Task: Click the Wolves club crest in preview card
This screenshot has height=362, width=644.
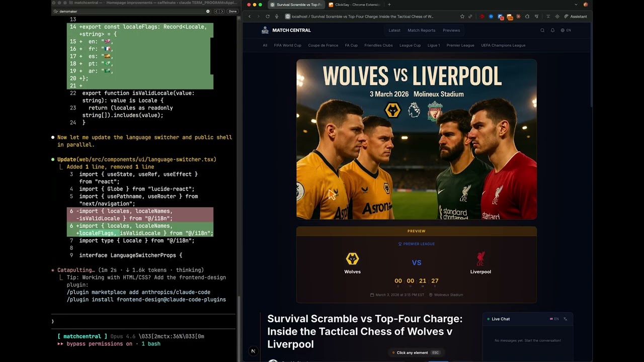Action: 352,259
